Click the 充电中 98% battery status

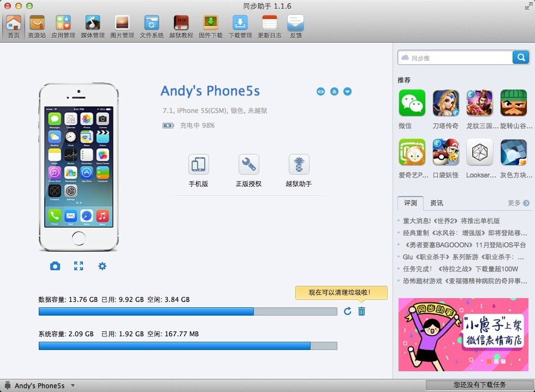(x=189, y=126)
